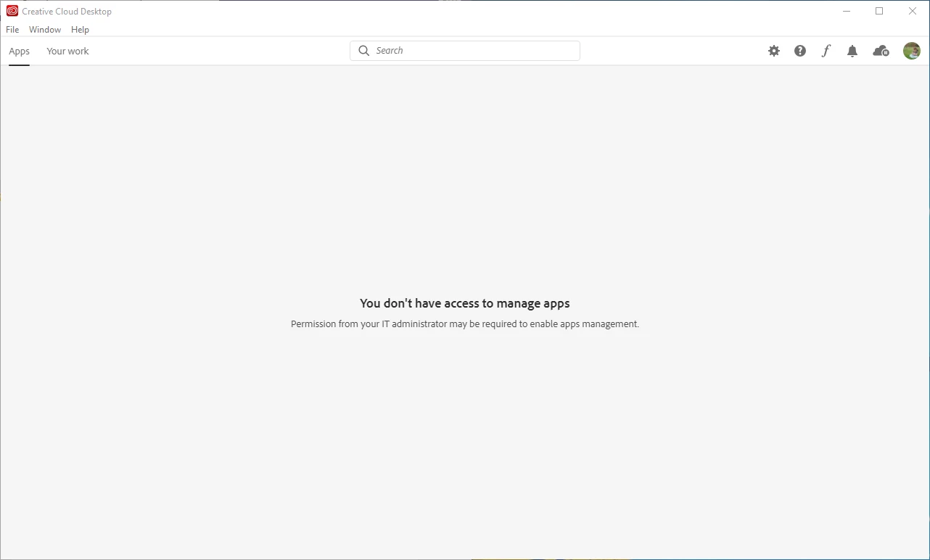This screenshot has height=560, width=930.
Task: Close the Creative Cloud Desktop window
Action: click(913, 11)
